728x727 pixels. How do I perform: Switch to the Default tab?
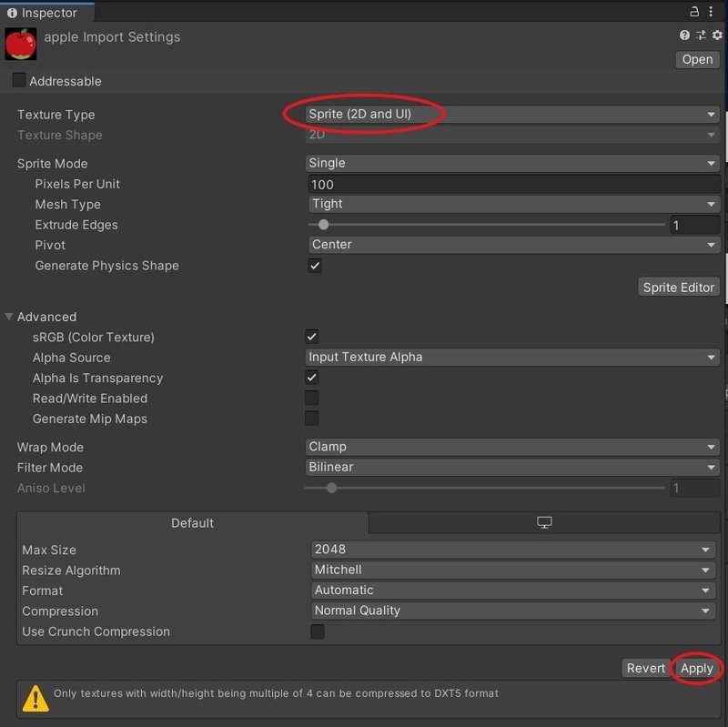[192, 522]
